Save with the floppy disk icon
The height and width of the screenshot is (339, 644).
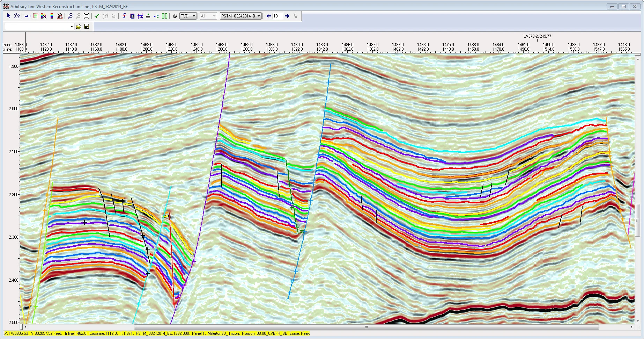87,27
